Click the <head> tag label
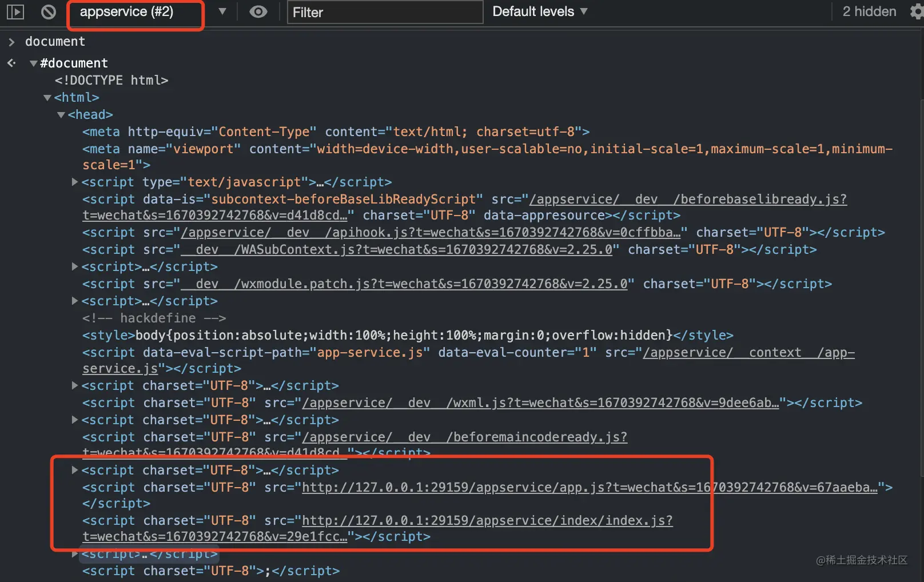 pyautogui.click(x=90, y=115)
